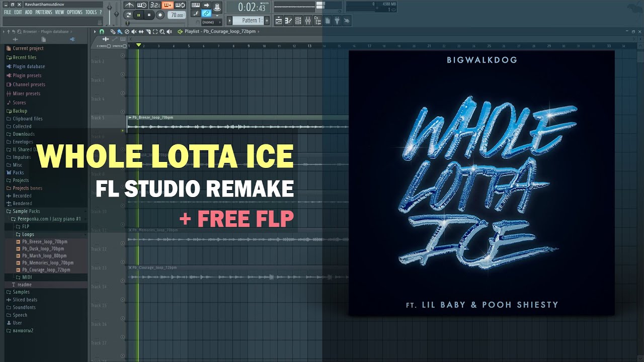This screenshot has width=644, height=362.
Task: Open the global snap (none) dropdown
Action: pyautogui.click(x=211, y=22)
